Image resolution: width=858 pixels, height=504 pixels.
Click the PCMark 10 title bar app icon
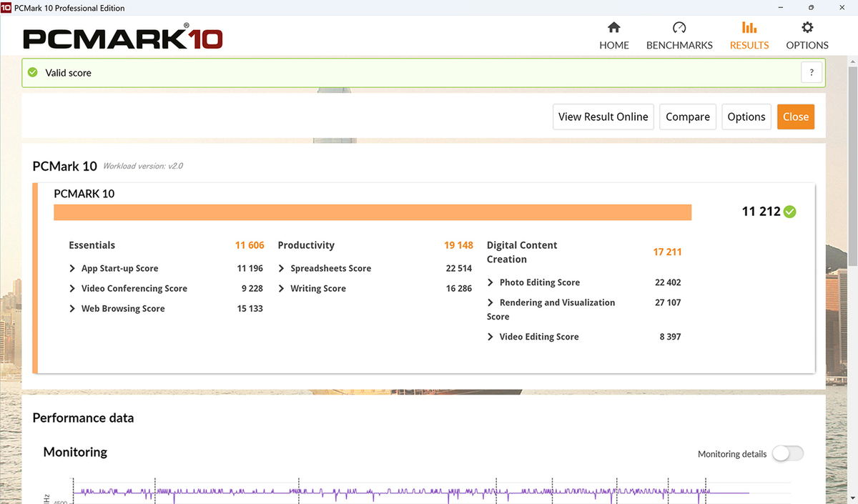(6, 8)
